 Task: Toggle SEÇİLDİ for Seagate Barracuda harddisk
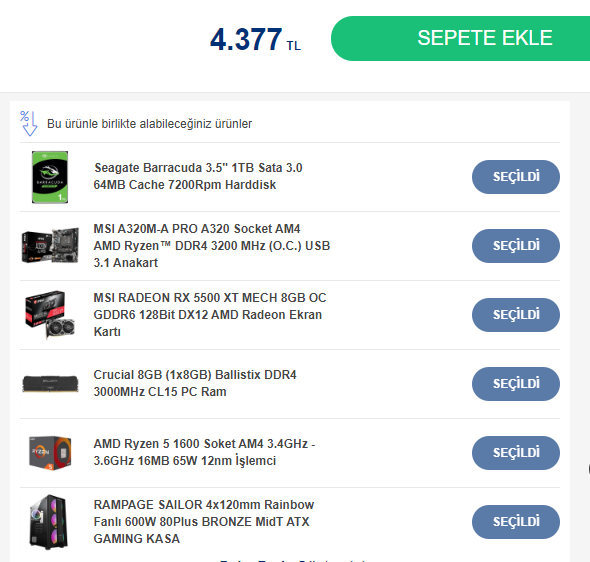pyautogui.click(x=516, y=177)
